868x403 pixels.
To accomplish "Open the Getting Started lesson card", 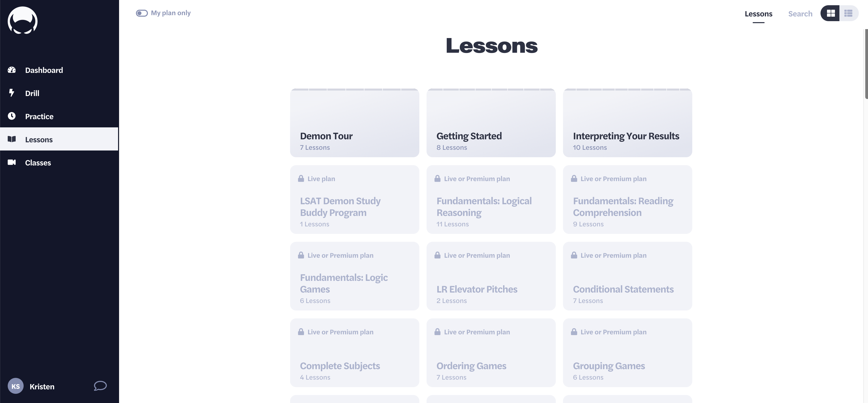I will tap(491, 123).
